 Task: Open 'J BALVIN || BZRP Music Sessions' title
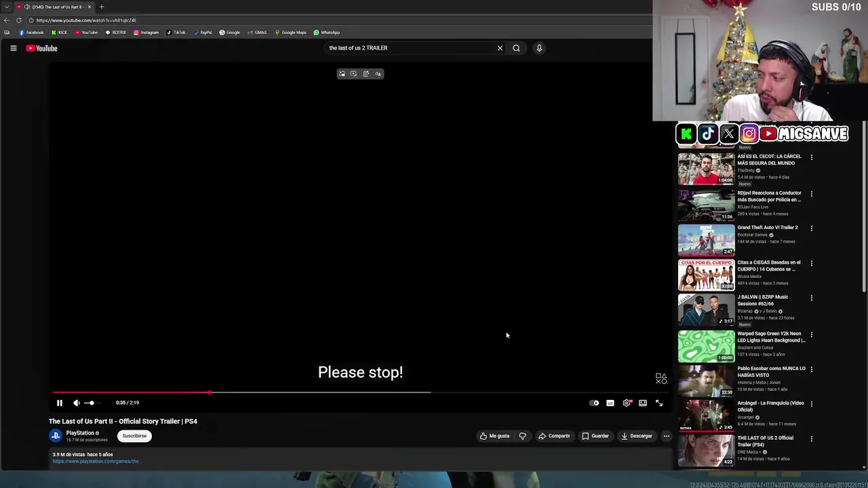coord(763,300)
